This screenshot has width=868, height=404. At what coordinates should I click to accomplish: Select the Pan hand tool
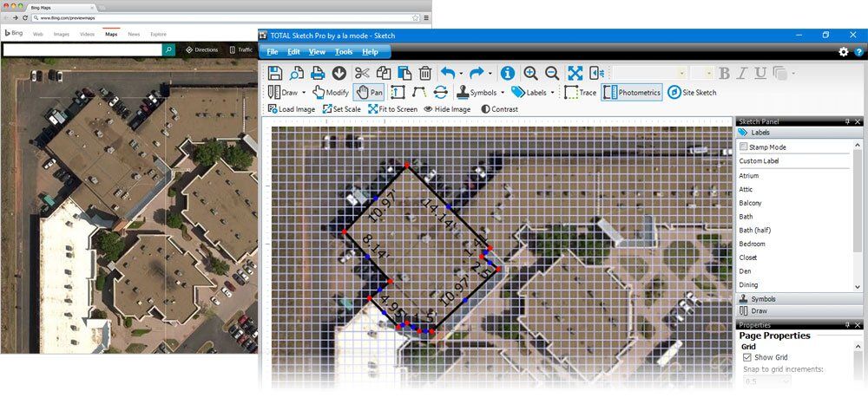pyautogui.click(x=369, y=92)
